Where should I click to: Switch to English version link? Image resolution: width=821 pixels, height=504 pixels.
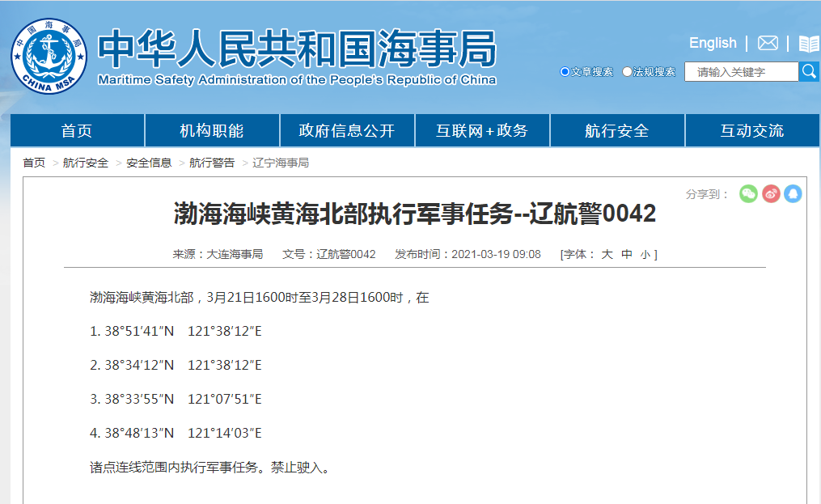(713, 43)
